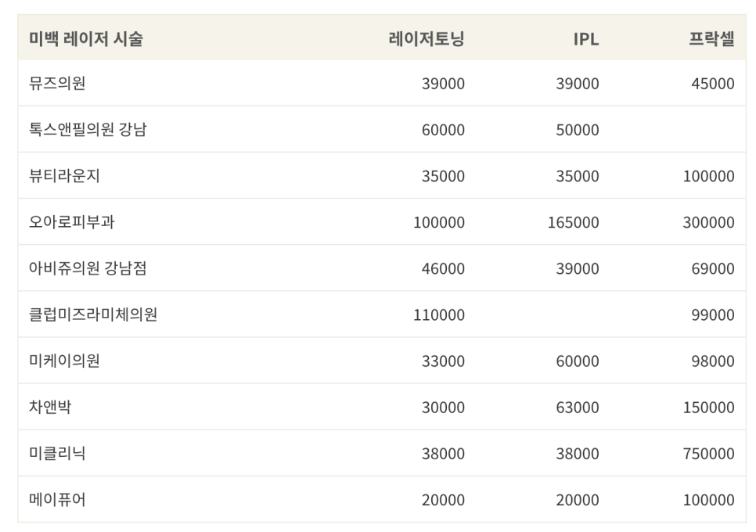This screenshot has height=532, width=756.
Task: Click 차앤박 IPL price 63000
Action: click(x=577, y=408)
